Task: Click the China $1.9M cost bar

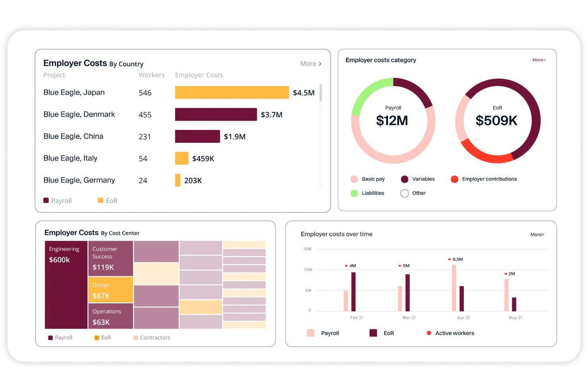Action: [x=197, y=136]
